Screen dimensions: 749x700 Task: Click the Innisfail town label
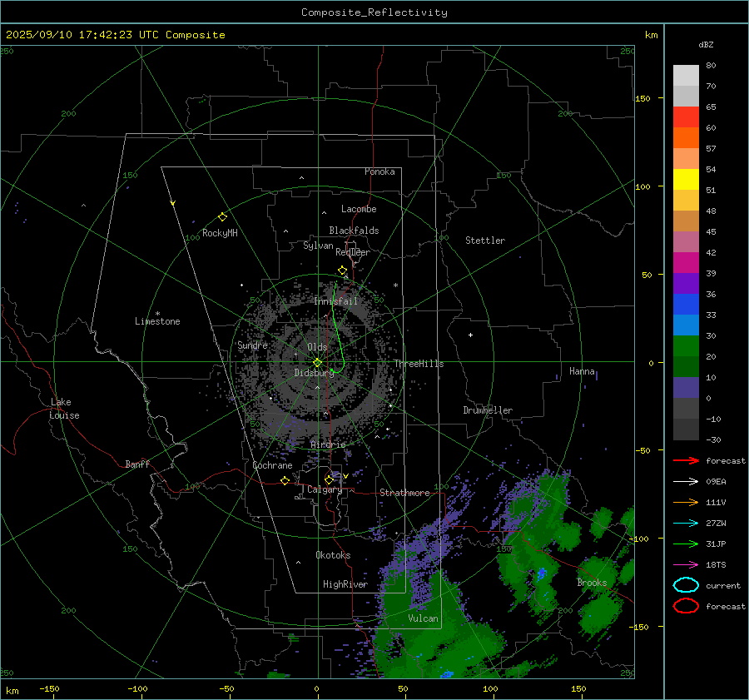click(335, 301)
